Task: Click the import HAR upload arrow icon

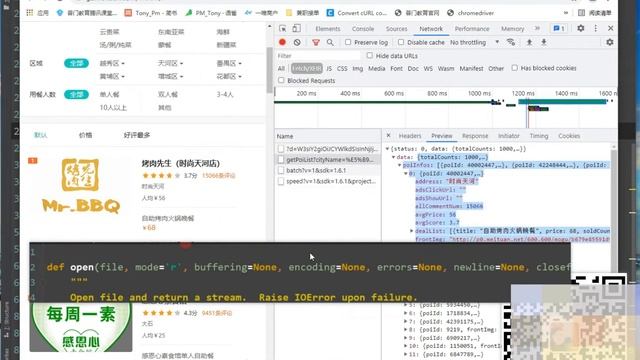Action: tap(529, 42)
